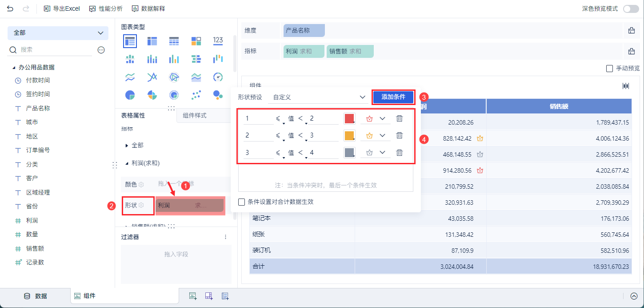Click the 导出Excel button
The width and height of the screenshot is (644, 308).
pos(62,8)
